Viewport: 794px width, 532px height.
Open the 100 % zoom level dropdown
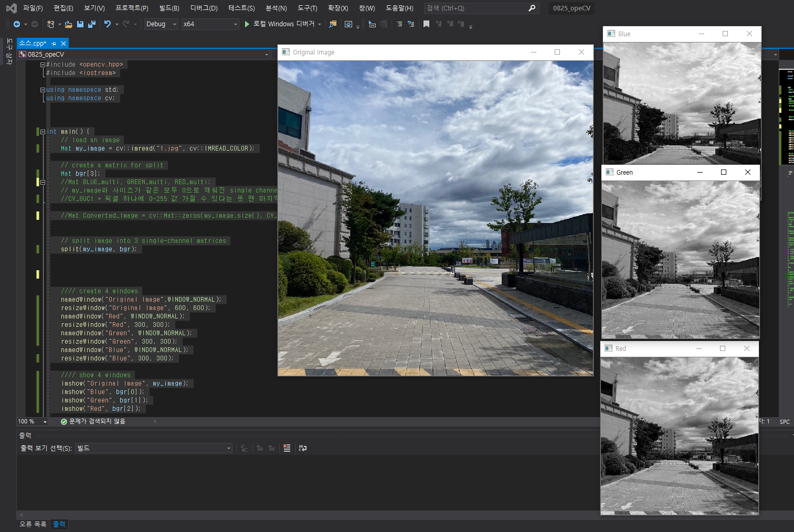pyautogui.click(x=33, y=421)
